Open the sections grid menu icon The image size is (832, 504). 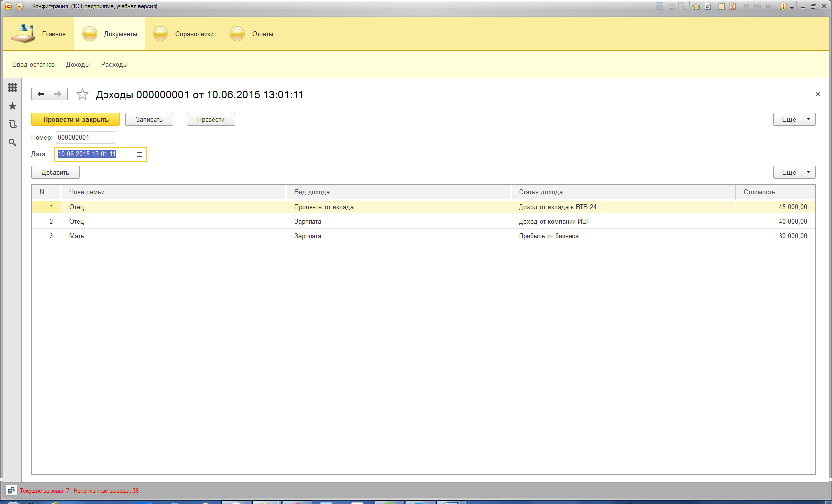coord(12,88)
